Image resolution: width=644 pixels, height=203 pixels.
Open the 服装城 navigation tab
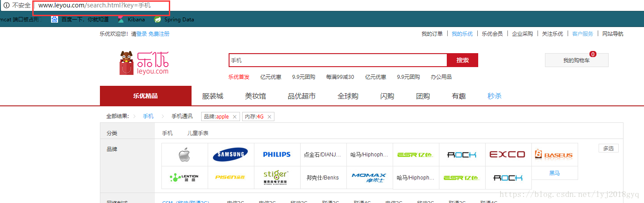click(212, 96)
